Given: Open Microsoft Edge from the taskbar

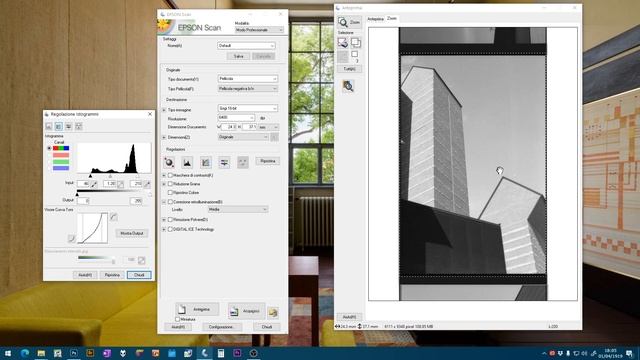Looking at the screenshot, I should [24, 353].
